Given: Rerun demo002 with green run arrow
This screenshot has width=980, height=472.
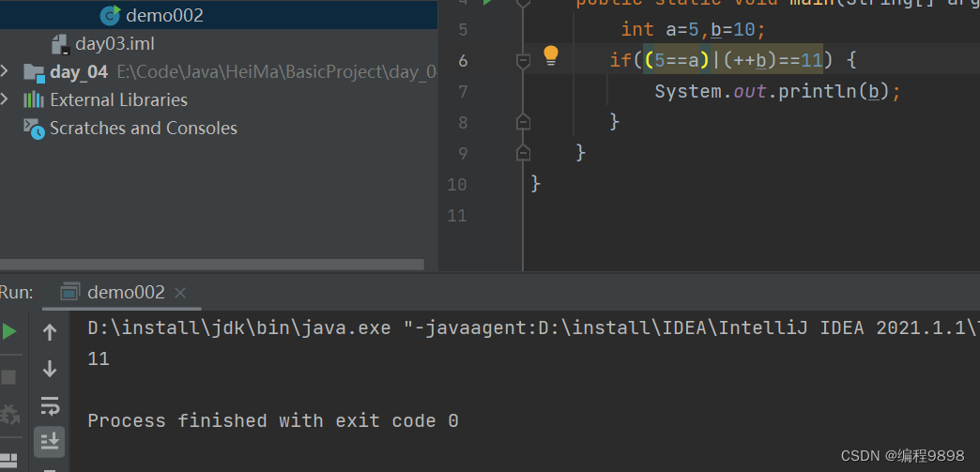Looking at the screenshot, I should [8, 331].
